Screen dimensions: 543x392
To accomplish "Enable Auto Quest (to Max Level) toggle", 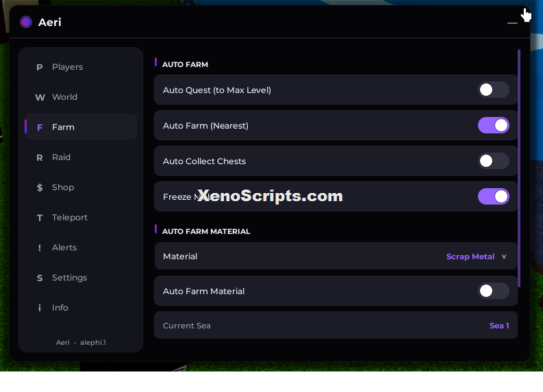I will point(494,90).
